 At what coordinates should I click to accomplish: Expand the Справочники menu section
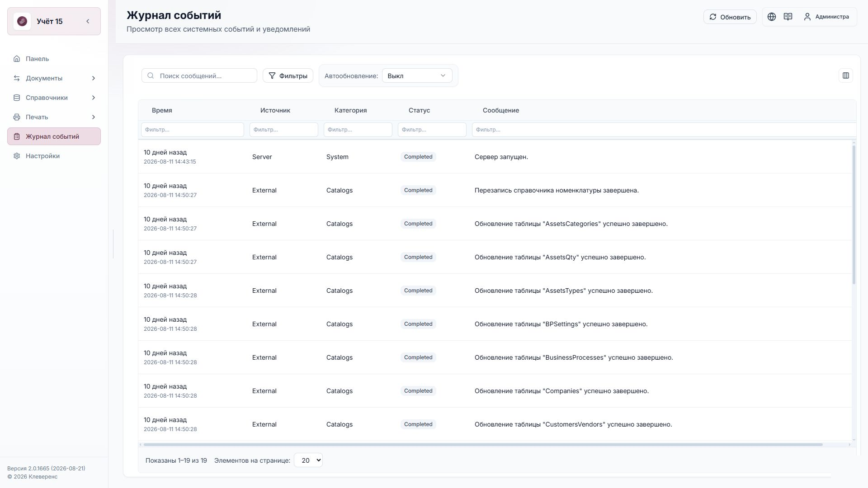point(54,98)
